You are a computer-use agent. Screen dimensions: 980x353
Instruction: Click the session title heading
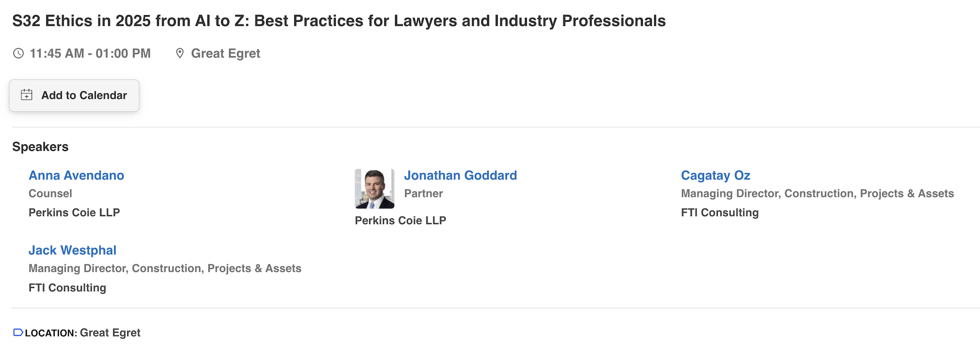(339, 21)
